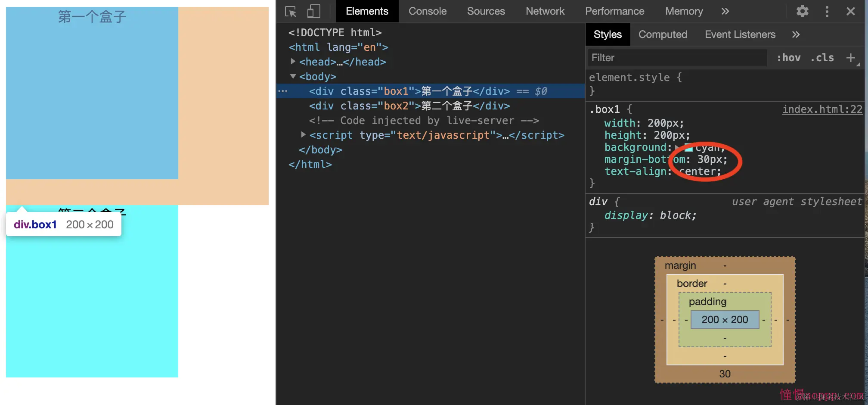Open the Sources tab
868x405 pixels.
click(486, 11)
